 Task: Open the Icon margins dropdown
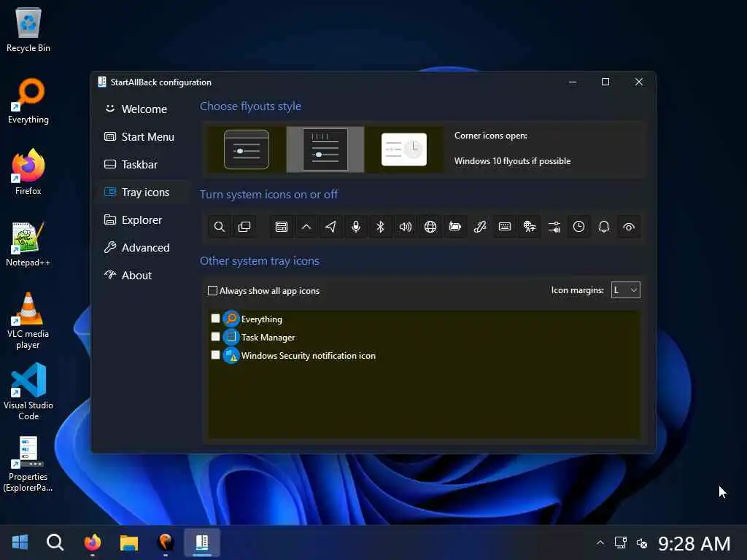(625, 290)
